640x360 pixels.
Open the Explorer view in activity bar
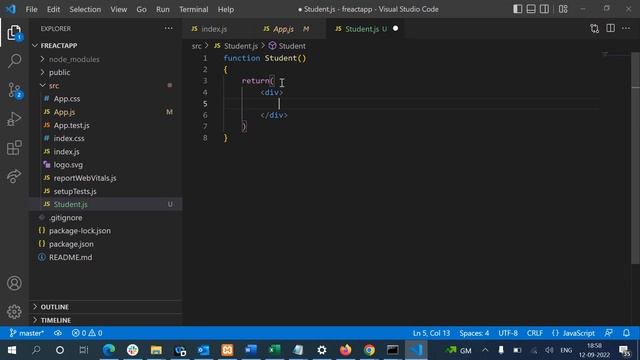tap(14, 33)
